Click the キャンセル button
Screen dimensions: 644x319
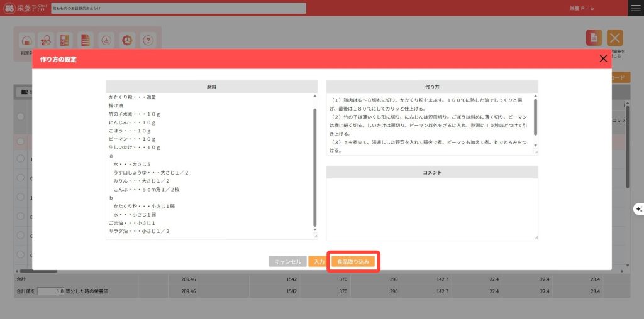[288, 262]
